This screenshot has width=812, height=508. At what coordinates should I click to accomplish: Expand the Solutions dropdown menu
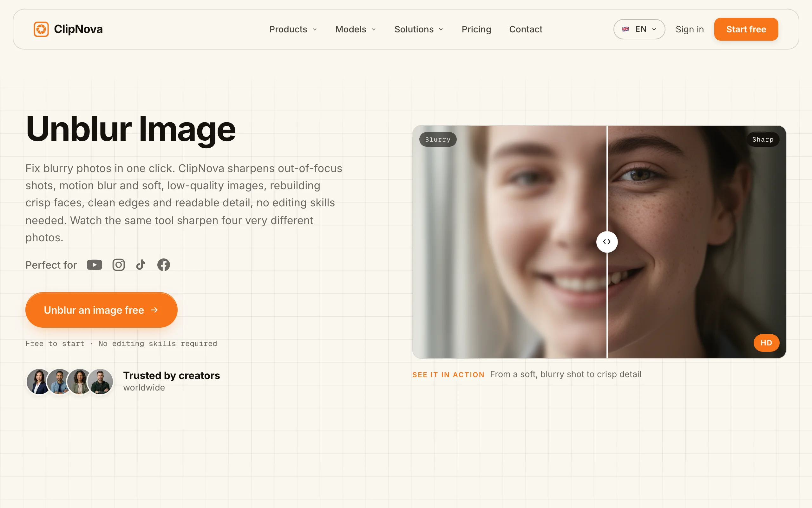pos(419,29)
